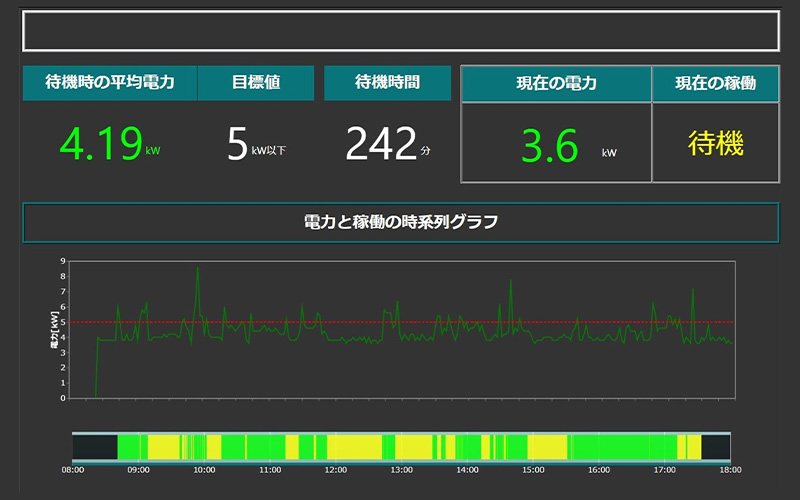Click the empty title box at top
Image resolution: width=800 pixels, height=500 pixels.
tap(400, 31)
